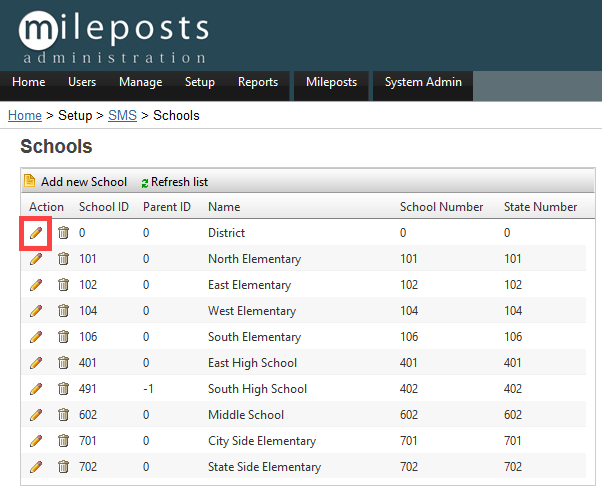This screenshot has width=602, height=490.
Task: Edit the West Elementary row
Action: click(x=36, y=311)
